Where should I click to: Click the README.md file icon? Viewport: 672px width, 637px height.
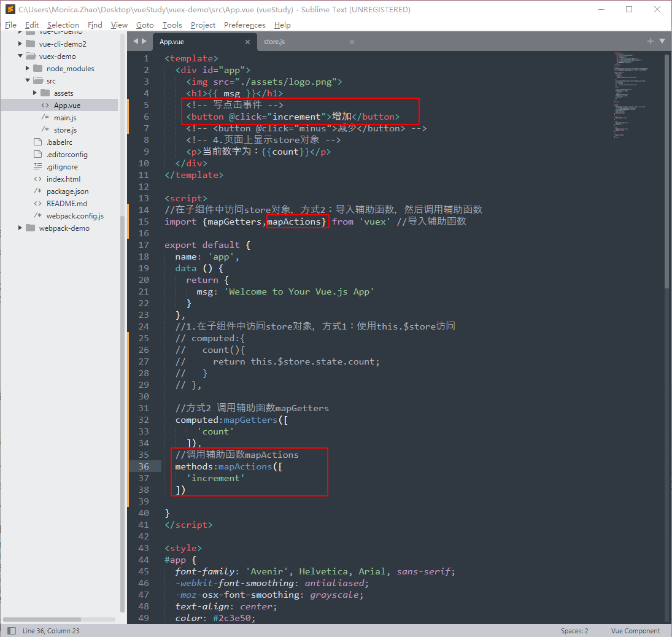coord(37,204)
